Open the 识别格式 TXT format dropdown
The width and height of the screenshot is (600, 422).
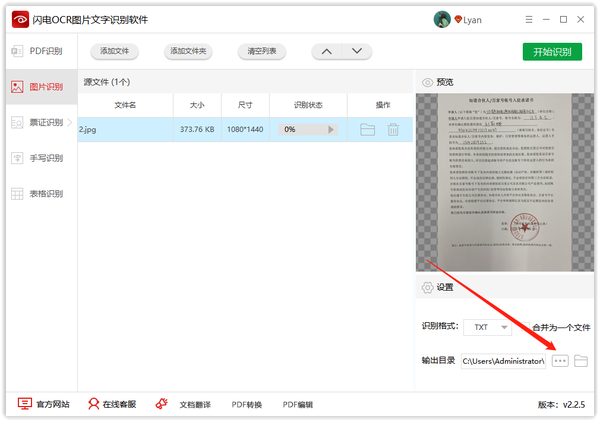488,327
